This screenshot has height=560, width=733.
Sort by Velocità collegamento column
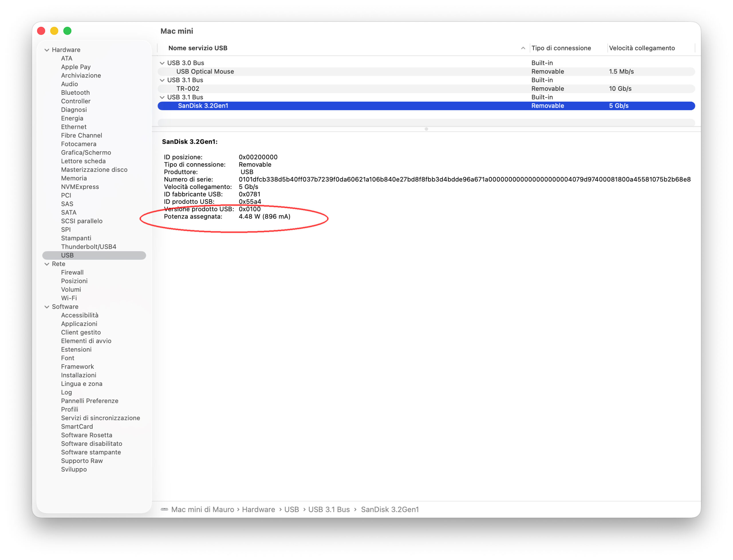pos(642,48)
